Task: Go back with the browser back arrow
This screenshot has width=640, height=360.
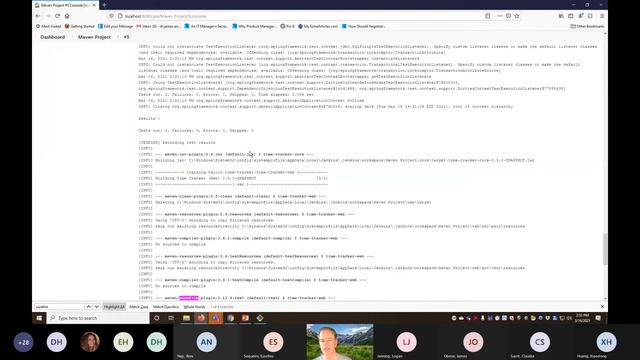Action: (x=38, y=16)
